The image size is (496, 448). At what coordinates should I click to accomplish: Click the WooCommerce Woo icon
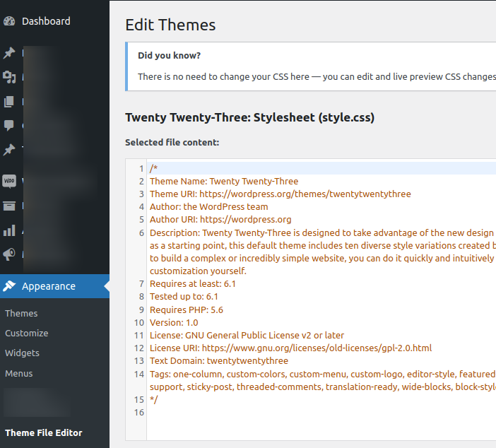tap(9, 181)
